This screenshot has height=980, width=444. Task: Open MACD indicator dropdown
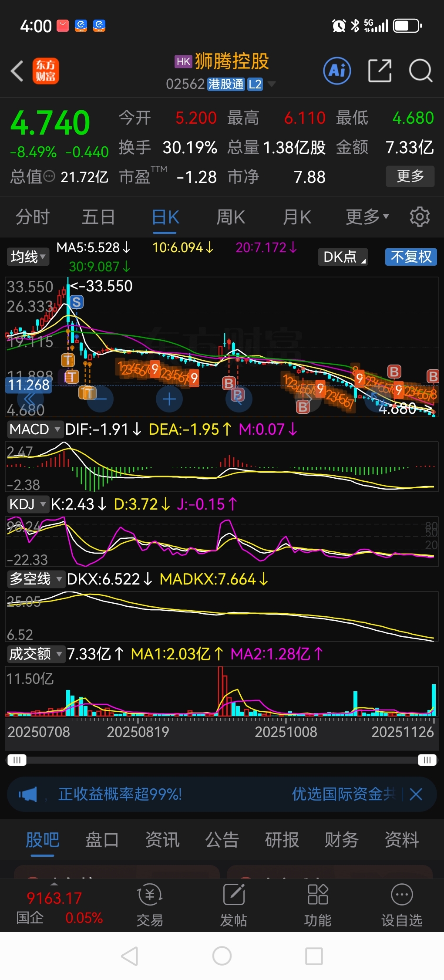tap(34, 429)
